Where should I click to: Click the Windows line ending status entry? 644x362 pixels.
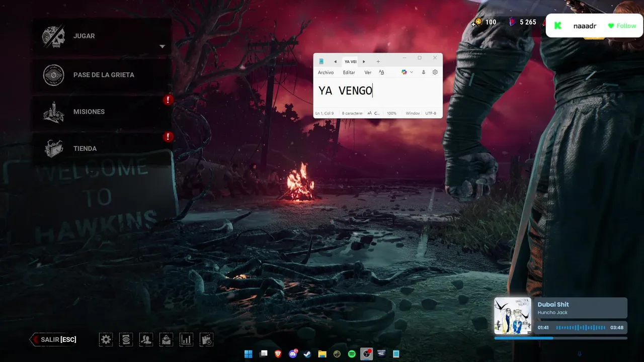coord(413,114)
